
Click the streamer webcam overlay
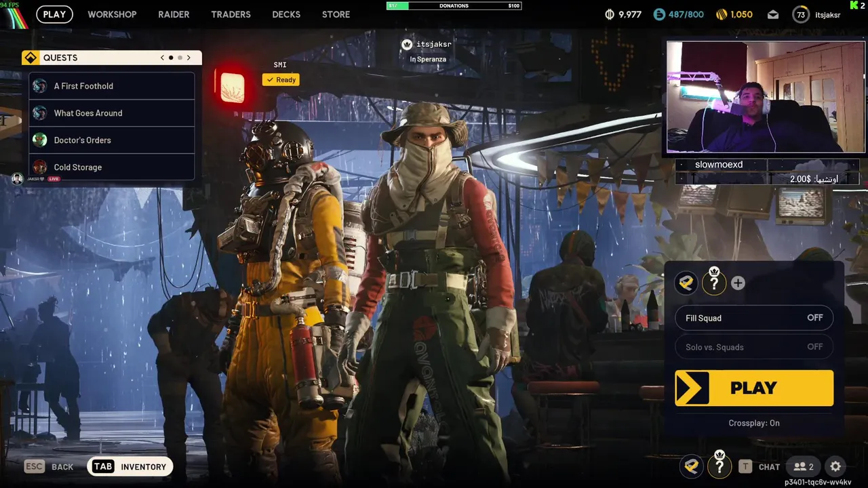tap(766, 98)
